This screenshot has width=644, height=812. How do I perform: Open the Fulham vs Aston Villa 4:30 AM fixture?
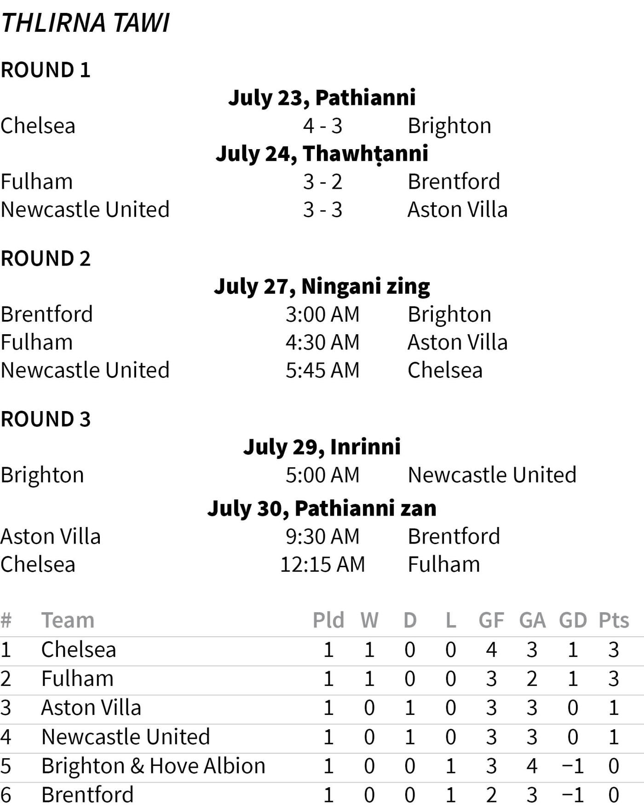tap(322, 342)
